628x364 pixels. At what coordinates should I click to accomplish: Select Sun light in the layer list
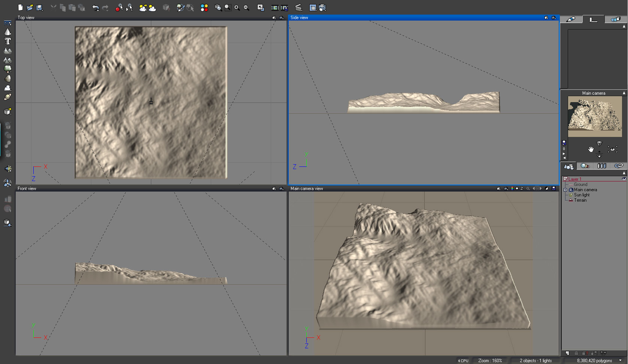click(x=582, y=195)
